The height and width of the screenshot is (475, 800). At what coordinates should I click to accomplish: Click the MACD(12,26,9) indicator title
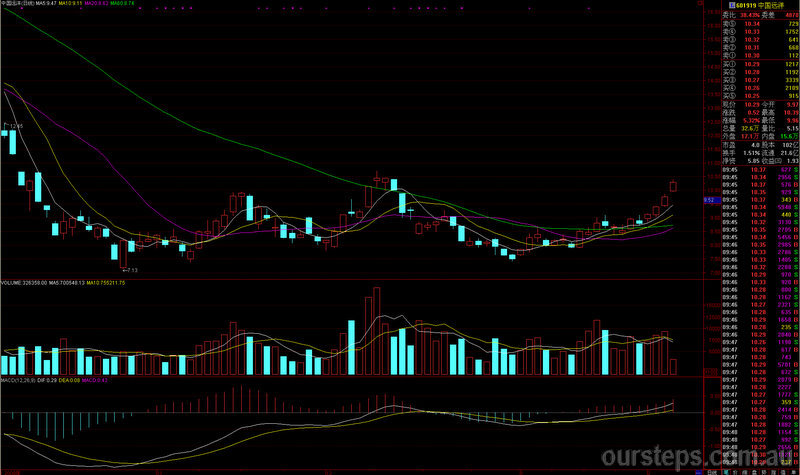click(x=18, y=380)
